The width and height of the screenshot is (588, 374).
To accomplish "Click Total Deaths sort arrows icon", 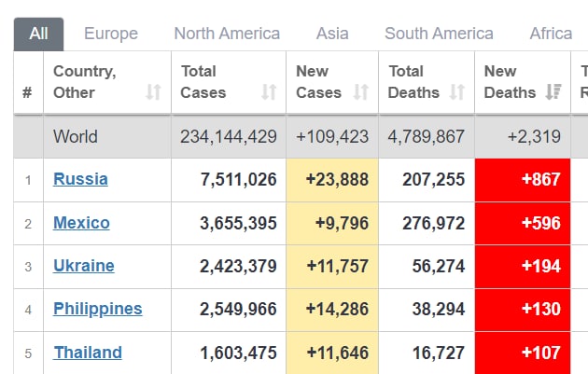I will [x=457, y=92].
